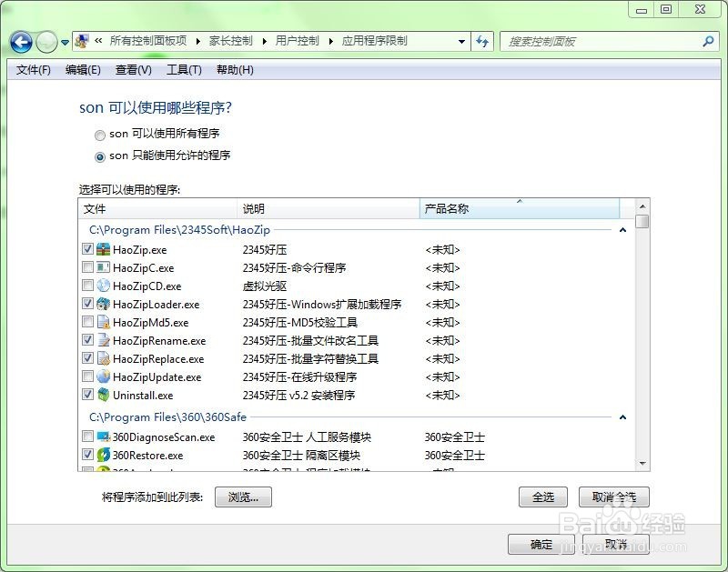The width and height of the screenshot is (728, 572).
Task: Click the magnifier search icon
Action: pyautogui.click(x=708, y=42)
